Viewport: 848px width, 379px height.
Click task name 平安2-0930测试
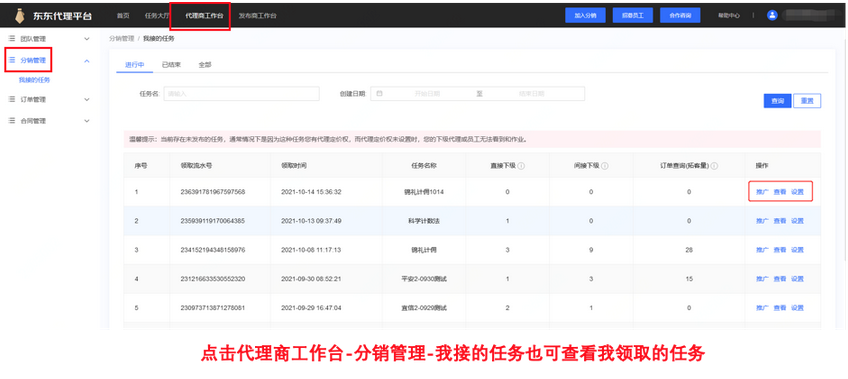[424, 279]
